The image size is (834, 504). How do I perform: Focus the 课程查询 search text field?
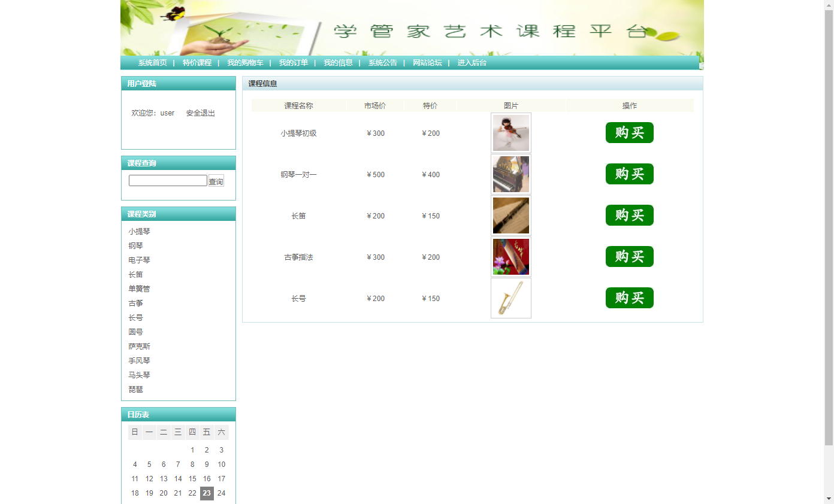168,181
